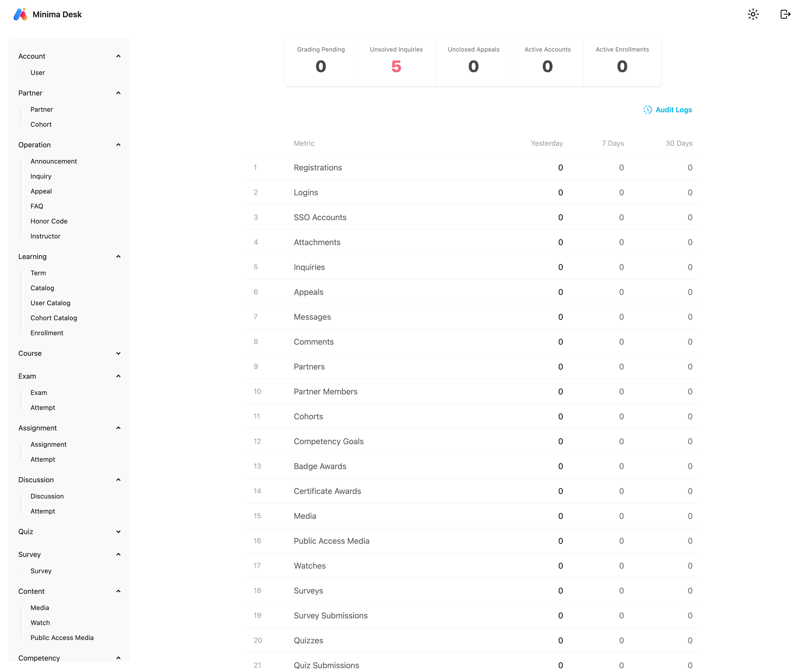Collapse the Operation section chevron

(x=118, y=145)
